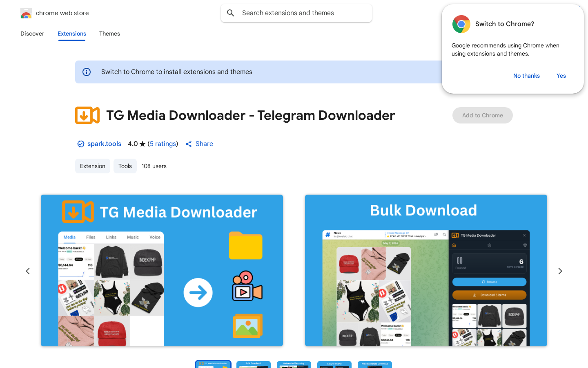Show previous screenshot with left chevron
Screen dimensions: 588x368
coord(28,271)
